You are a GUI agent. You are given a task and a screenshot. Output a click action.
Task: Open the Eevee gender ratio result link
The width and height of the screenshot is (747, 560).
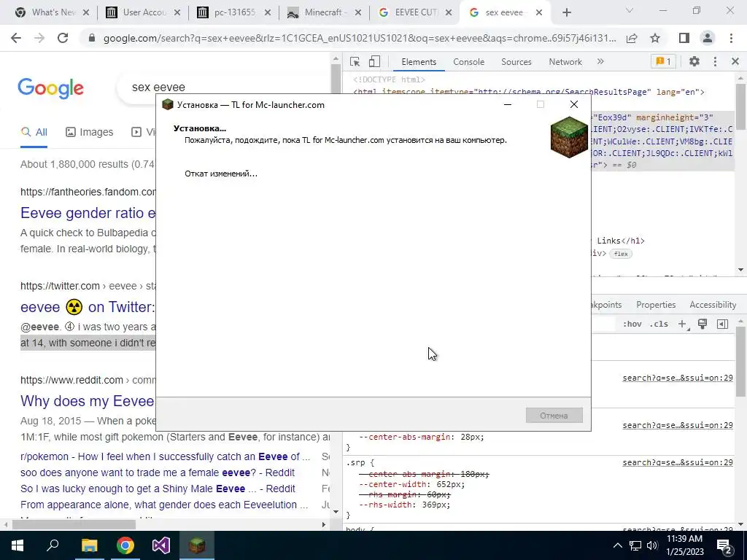click(88, 213)
